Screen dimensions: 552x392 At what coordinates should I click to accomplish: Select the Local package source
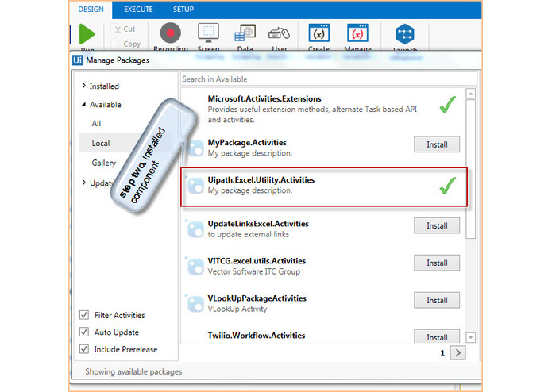101,143
